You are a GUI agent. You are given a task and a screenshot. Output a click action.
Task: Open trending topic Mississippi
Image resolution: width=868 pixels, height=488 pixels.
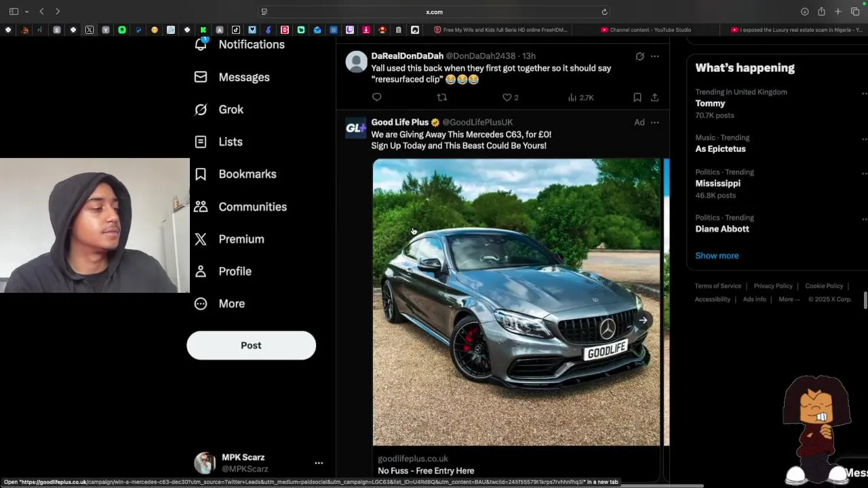[x=717, y=184]
